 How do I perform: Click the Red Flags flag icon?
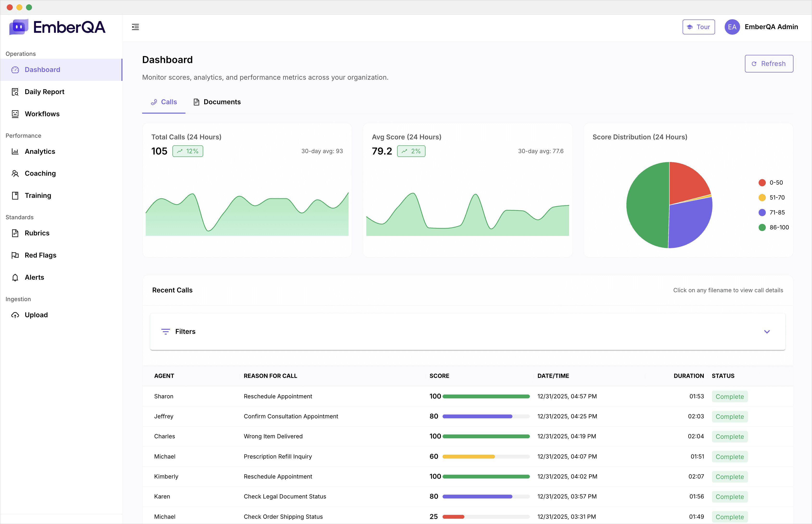click(x=15, y=255)
